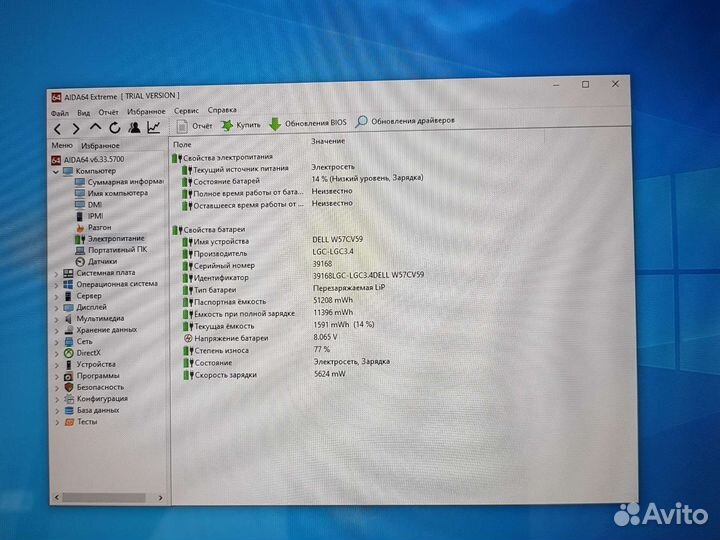Select Суммарная информация tree item
The height and width of the screenshot is (540, 720).
pyautogui.click(x=119, y=181)
